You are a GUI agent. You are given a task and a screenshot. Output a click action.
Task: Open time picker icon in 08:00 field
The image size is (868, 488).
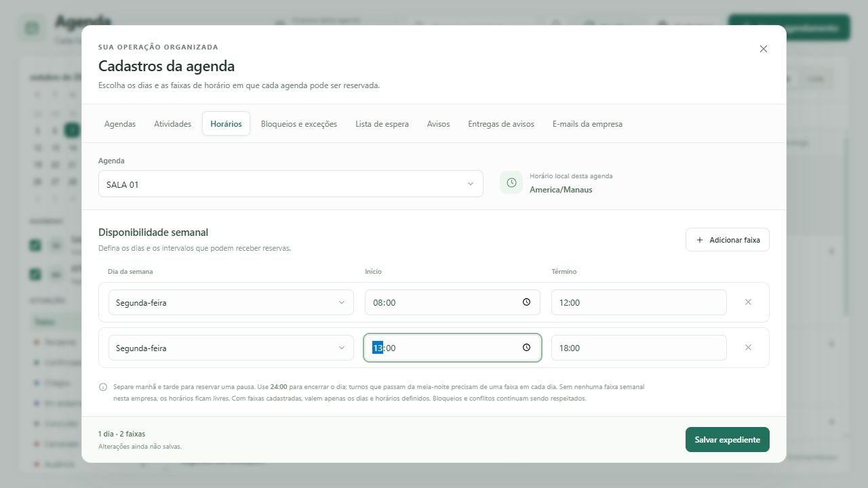[526, 302]
